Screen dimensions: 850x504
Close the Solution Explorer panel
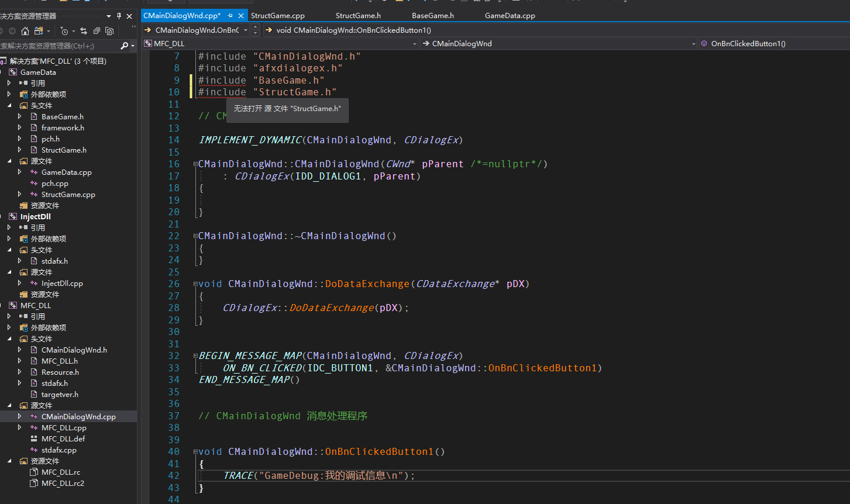click(130, 16)
